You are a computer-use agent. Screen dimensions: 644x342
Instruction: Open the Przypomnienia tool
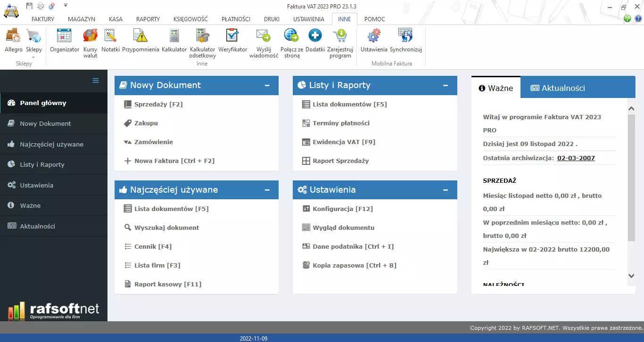(141, 42)
